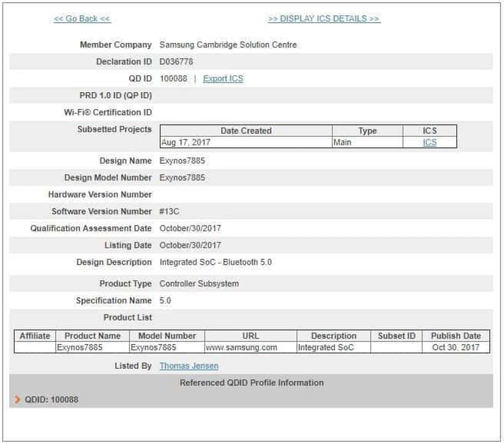Click Description column header
The image size is (504, 444).
334,336
